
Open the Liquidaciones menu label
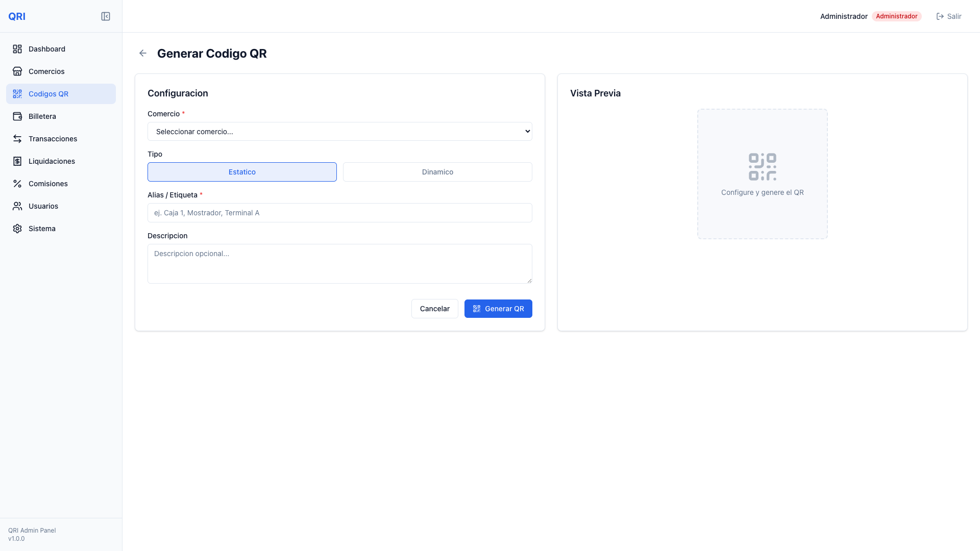coord(52,161)
